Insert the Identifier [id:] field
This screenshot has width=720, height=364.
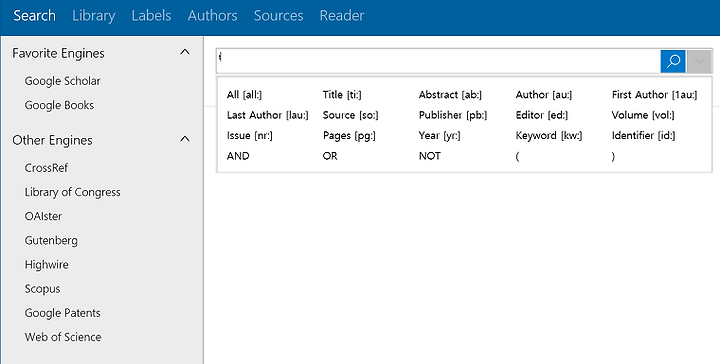pyautogui.click(x=643, y=136)
